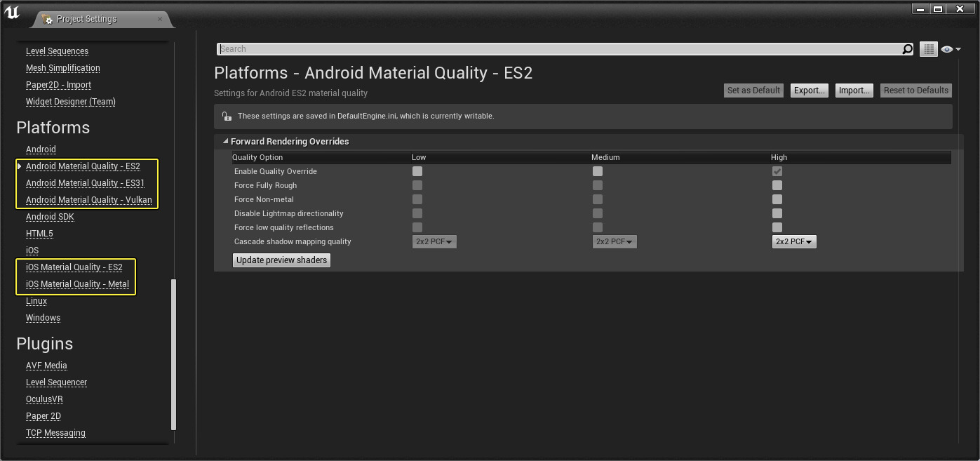Open Level Sequences settings

[x=57, y=51]
